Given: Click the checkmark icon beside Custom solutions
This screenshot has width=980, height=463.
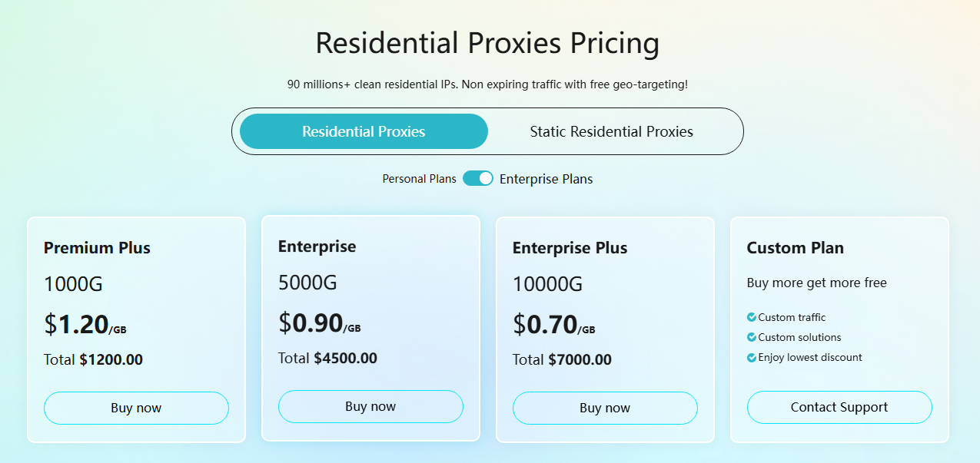Looking at the screenshot, I should (751, 337).
